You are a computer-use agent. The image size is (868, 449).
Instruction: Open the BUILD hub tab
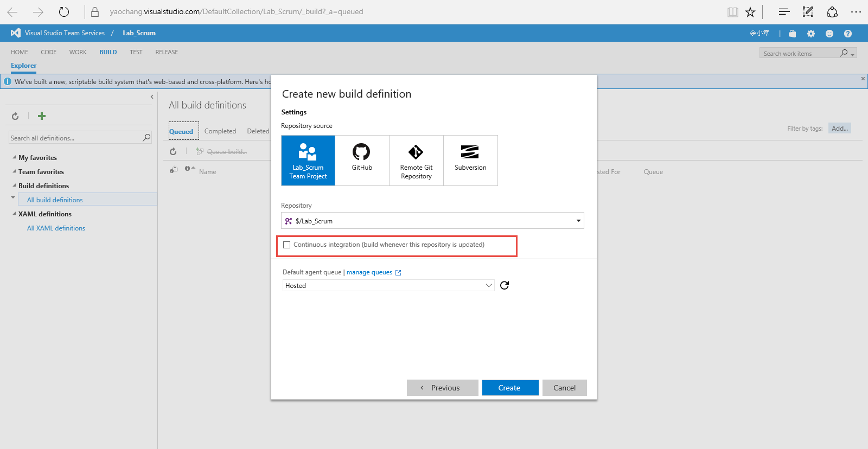(x=108, y=53)
